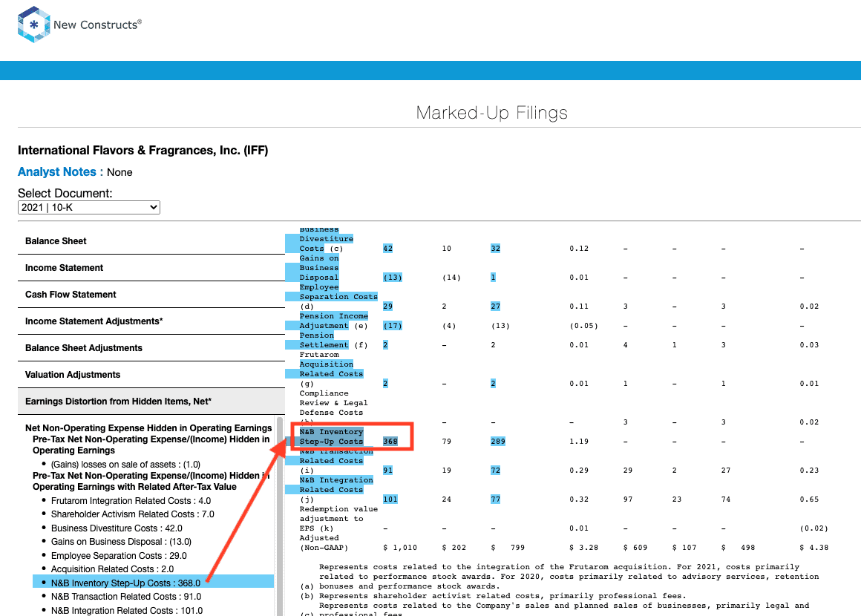Open the Balance Sheet section
Viewport: 861px width, 616px height.
pyautogui.click(x=151, y=241)
